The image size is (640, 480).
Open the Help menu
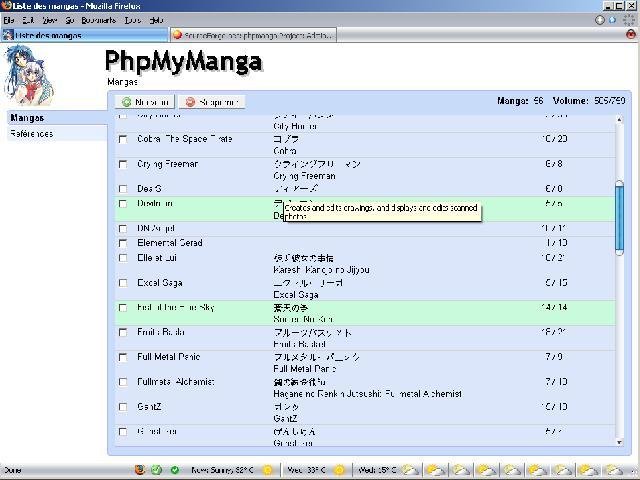click(x=156, y=20)
